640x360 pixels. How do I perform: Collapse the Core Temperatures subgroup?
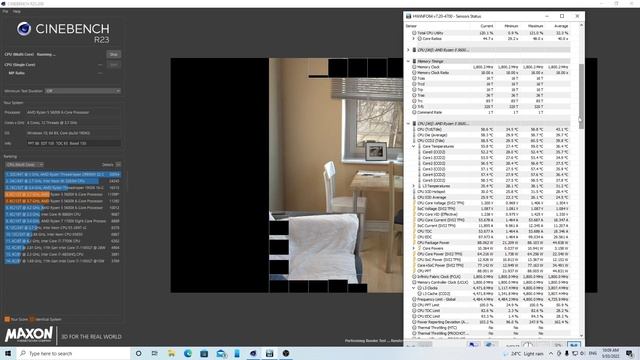coord(413,146)
